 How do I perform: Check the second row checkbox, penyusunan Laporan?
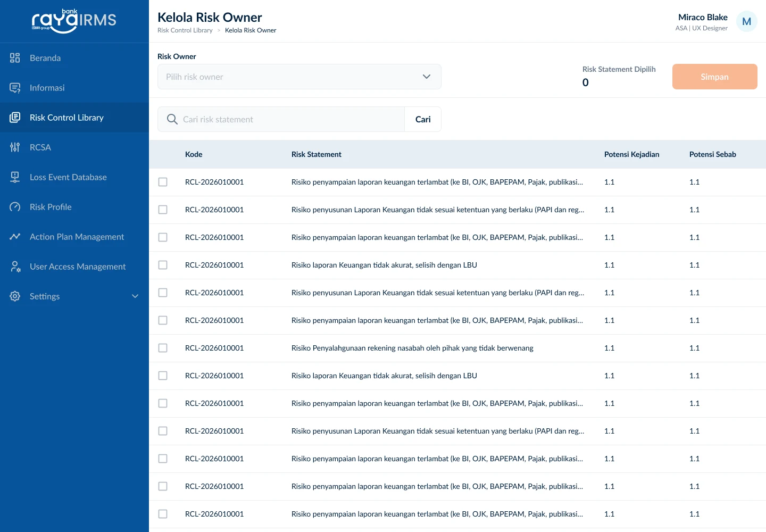(163, 210)
